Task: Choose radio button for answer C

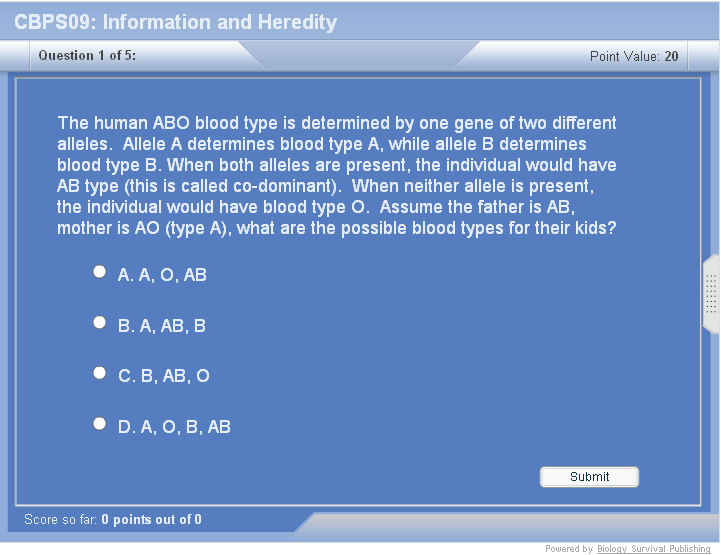Action: pyautogui.click(x=99, y=373)
